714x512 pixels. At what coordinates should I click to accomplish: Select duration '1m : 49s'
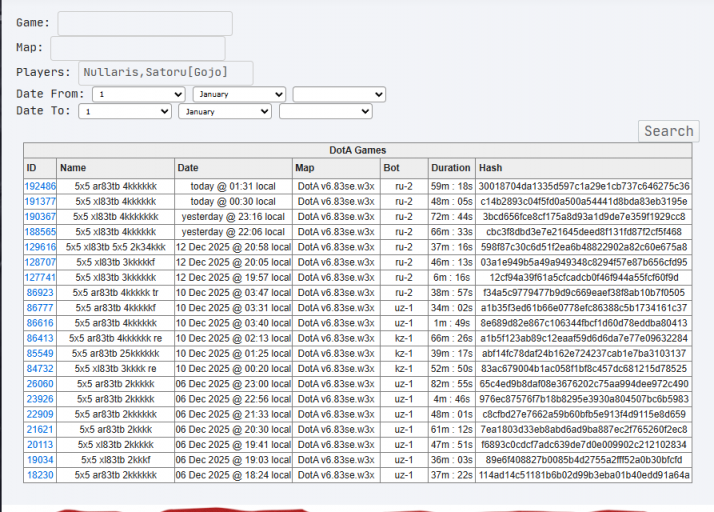coord(452,323)
